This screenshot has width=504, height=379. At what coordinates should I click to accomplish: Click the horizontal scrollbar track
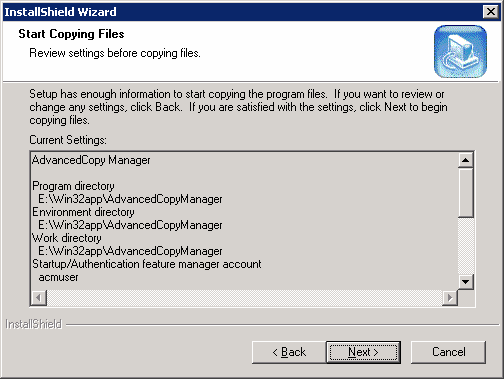(x=245, y=297)
